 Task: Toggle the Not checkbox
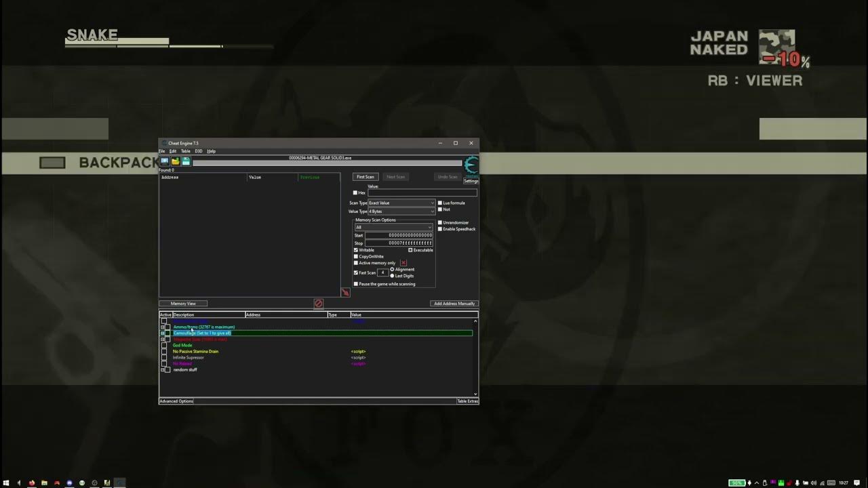(x=440, y=209)
